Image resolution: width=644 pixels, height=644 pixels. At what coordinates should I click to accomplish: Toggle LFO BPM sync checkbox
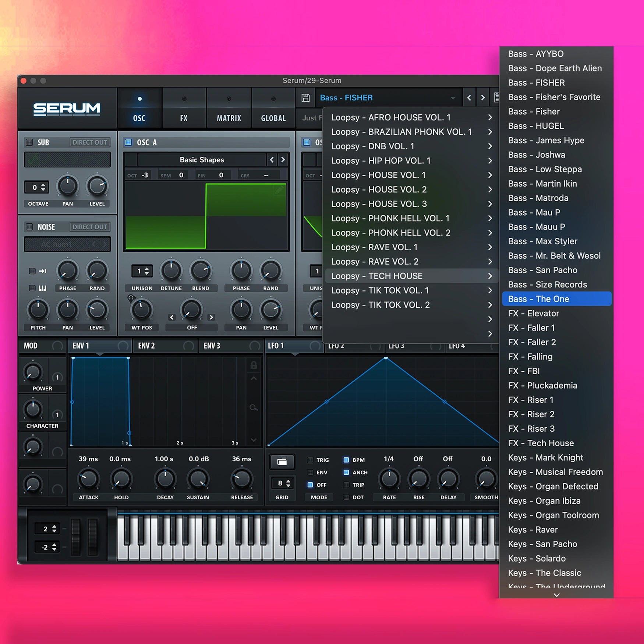click(x=346, y=460)
